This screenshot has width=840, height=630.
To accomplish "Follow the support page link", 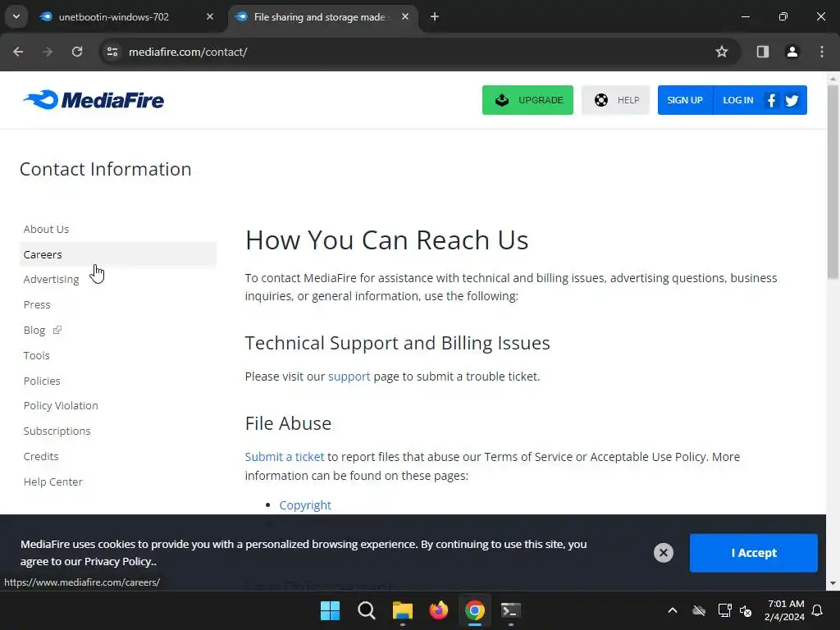I will pyautogui.click(x=349, y=377).
